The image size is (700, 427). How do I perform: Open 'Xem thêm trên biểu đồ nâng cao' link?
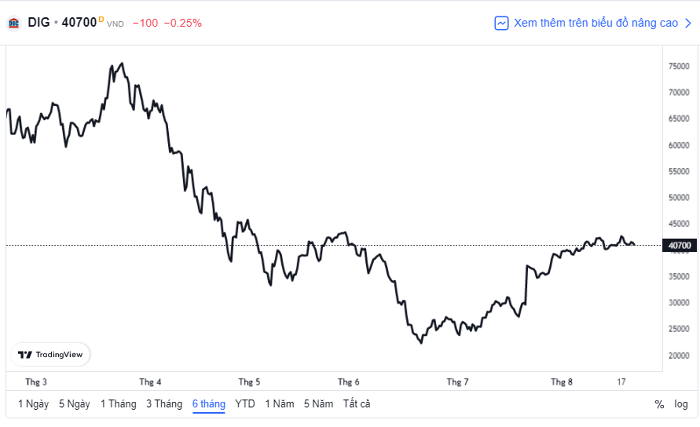pos(594,23)
